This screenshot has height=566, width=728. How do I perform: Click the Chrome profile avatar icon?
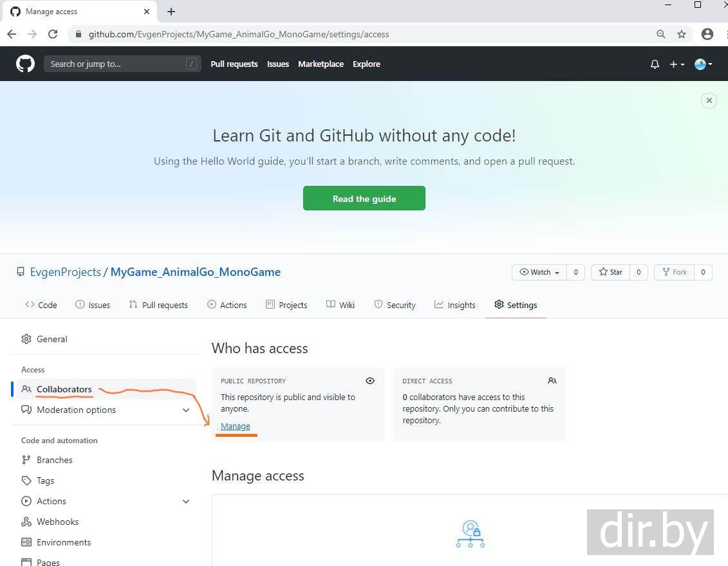pyautogui.click(x=707, y=34)
